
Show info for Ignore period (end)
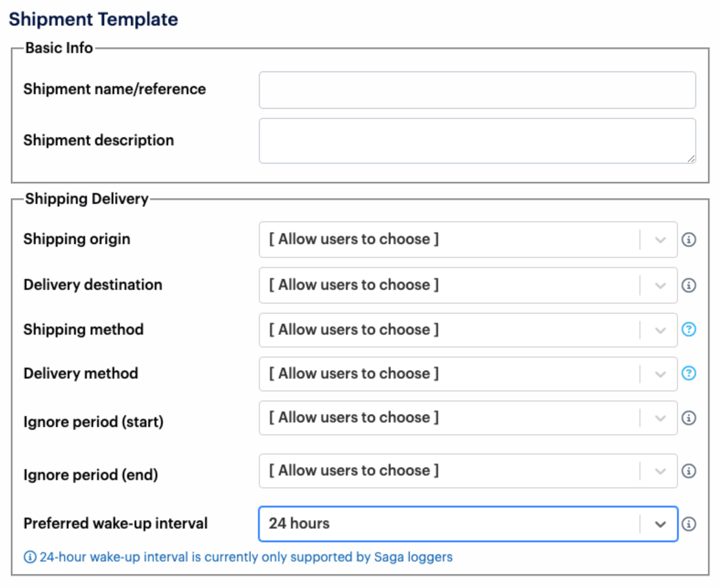(x=688, y=471)
